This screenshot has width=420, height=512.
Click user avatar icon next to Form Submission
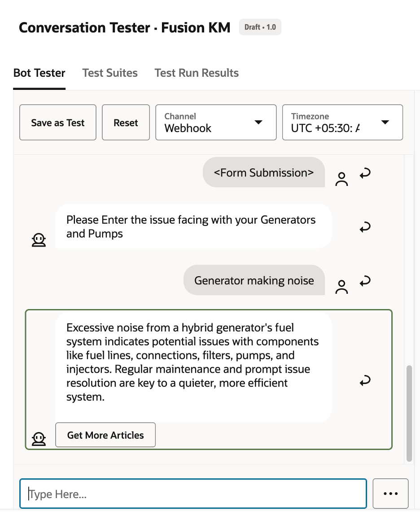[341, 179]
